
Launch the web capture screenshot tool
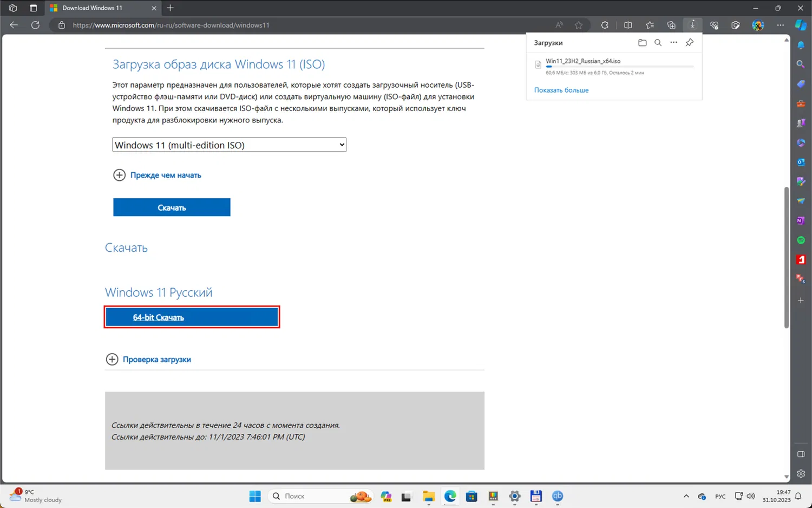pos(736,25)
